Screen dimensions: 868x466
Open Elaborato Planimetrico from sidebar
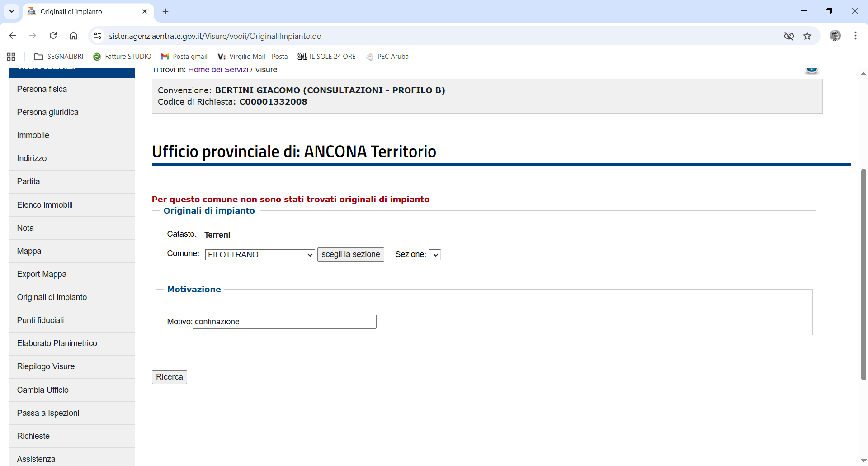pyautogui.click(x=57, y=343)
